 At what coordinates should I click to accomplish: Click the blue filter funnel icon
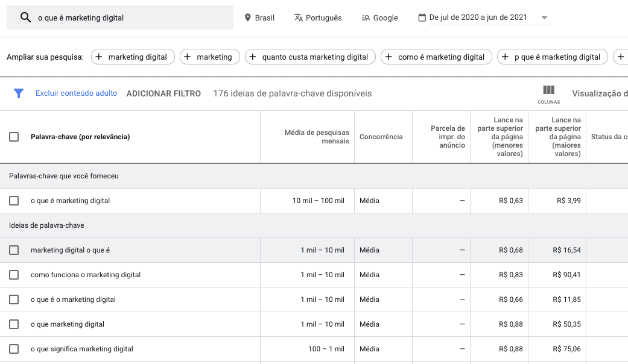pos(19,93)
